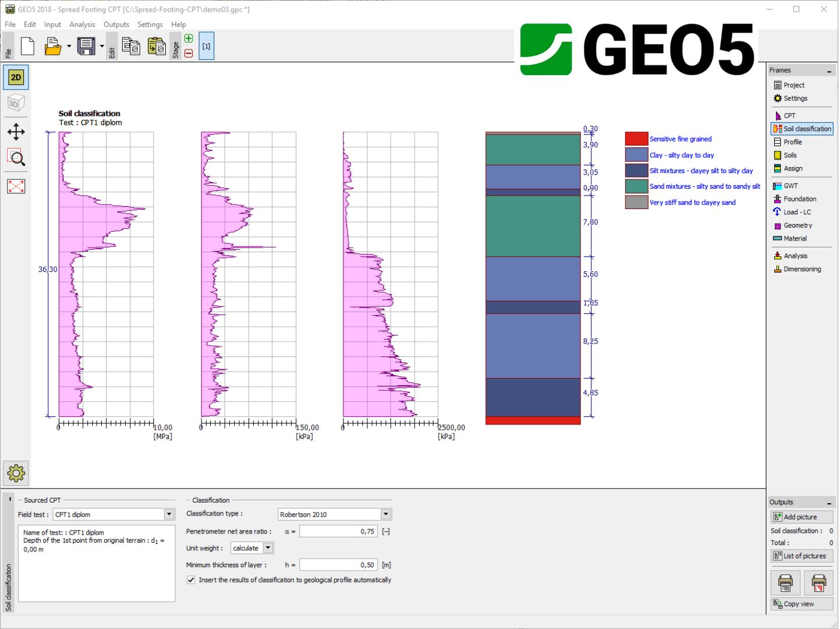Click the Very stiff sand legend label
Viewport: 840px width, 629px height.
click(x=692, y=203)
